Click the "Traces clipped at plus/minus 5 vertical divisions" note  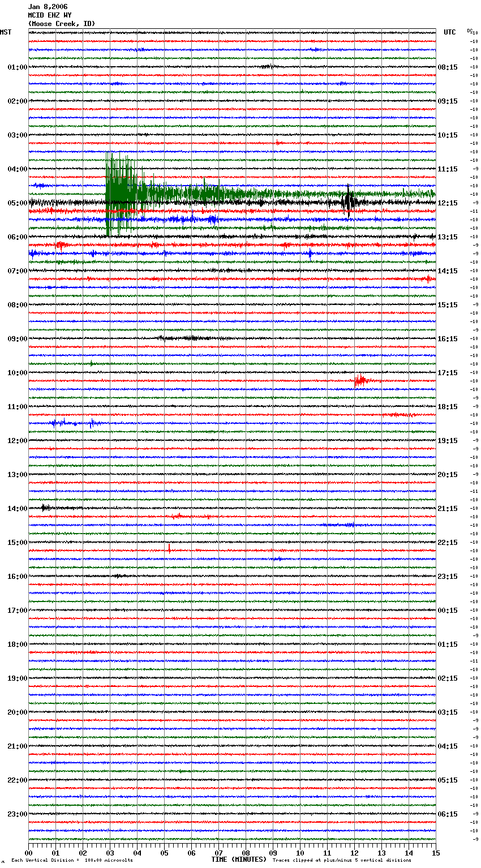(x=342, y=860)
